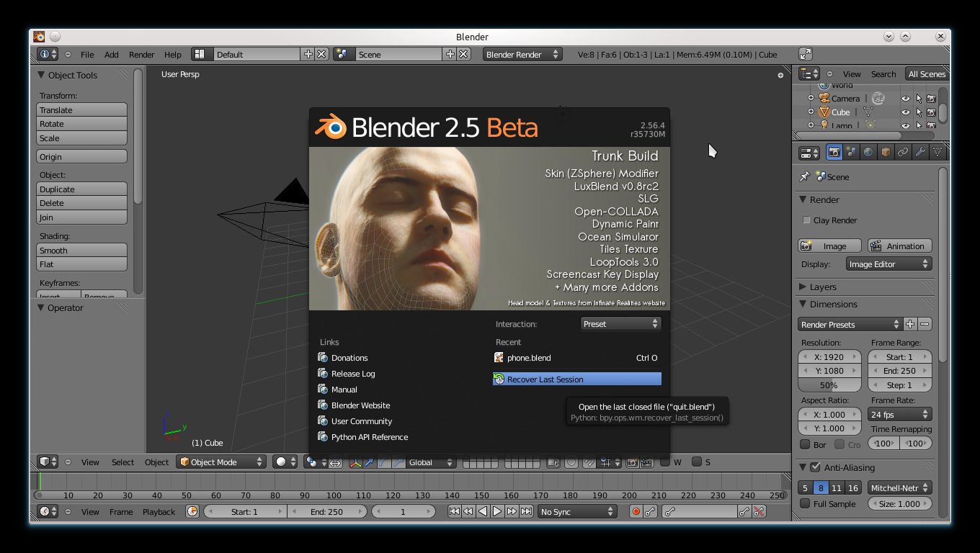Screen dimensions: 980x553
Task: Click the Object Constraints chain icon
Action: click(x=903, y=153)
